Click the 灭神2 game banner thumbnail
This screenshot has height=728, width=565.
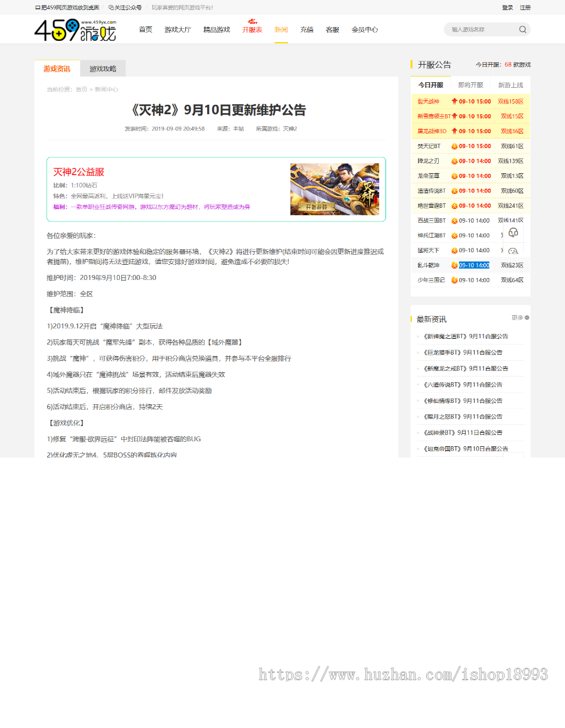[x=335, y=189]
